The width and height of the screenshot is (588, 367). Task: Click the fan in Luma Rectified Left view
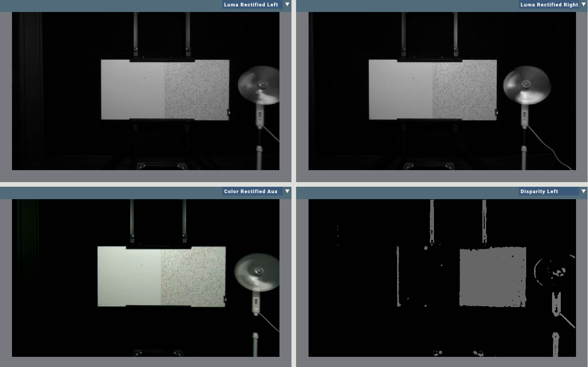(261, 85)
